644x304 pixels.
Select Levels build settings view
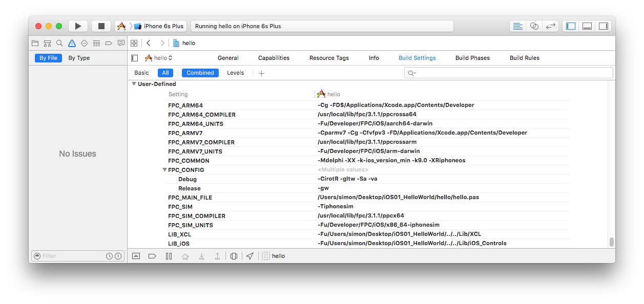pyautogui.click(x=236, y=73)
